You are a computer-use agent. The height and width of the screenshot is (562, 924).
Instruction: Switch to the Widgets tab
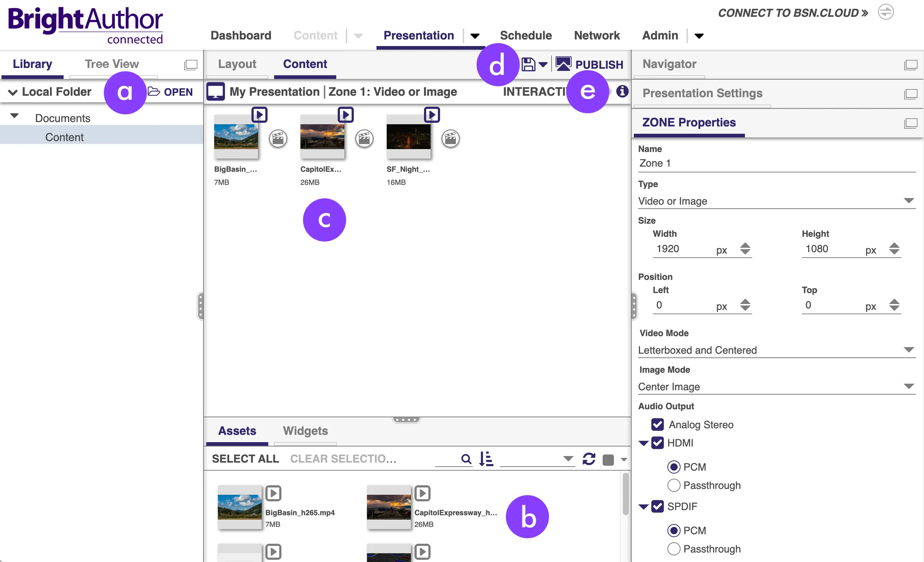(x=305, y=431)
